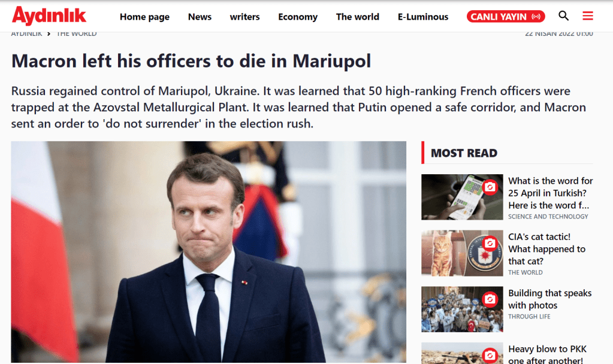Screen dimensions: 613x364
Task: Click camera badge on PKK thumbnail
Action: (490, 355)
